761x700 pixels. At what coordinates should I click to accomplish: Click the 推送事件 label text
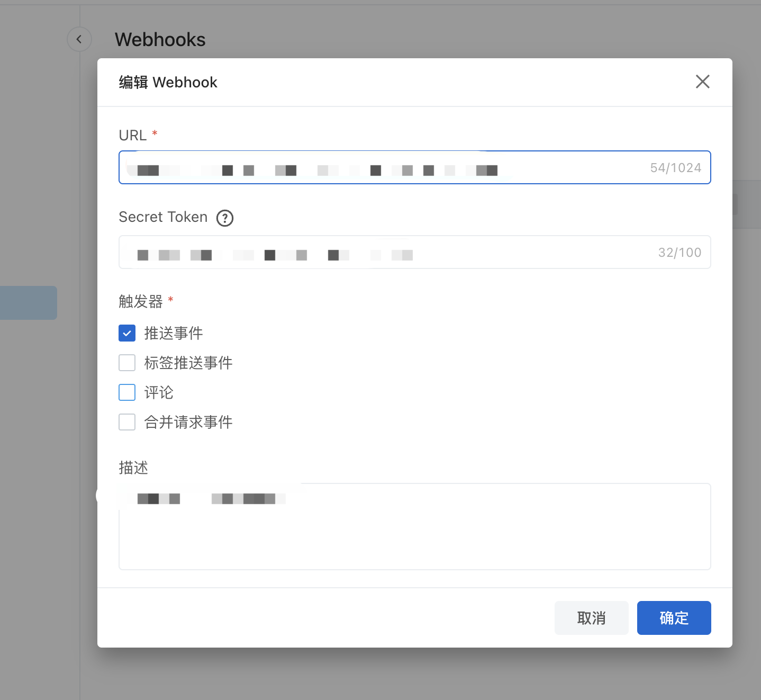[174, 333]
